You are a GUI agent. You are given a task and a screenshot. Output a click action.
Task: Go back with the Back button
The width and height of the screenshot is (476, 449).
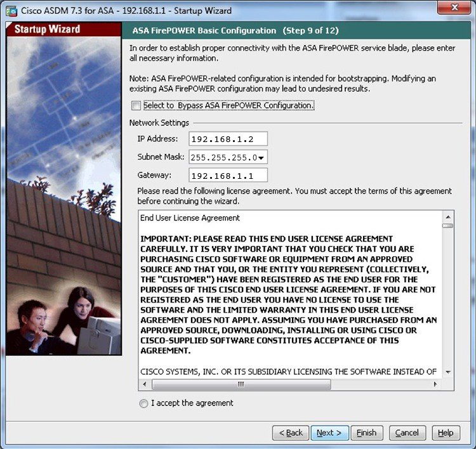pos(291,433)
